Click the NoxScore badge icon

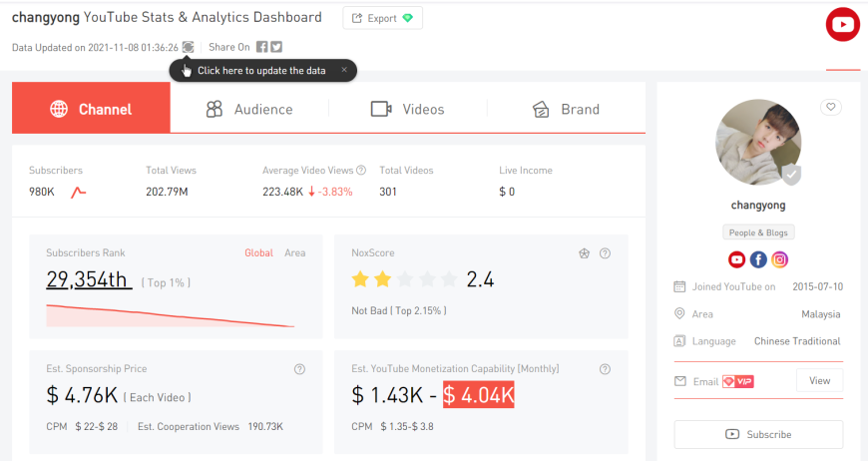pyautogui.click(x=584, y=253)
